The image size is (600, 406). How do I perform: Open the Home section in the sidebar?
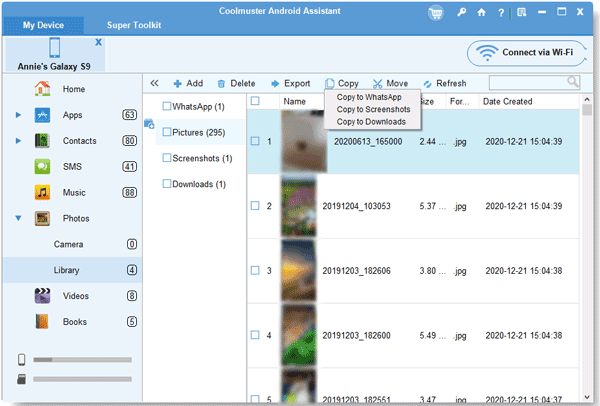click(73, 89)
